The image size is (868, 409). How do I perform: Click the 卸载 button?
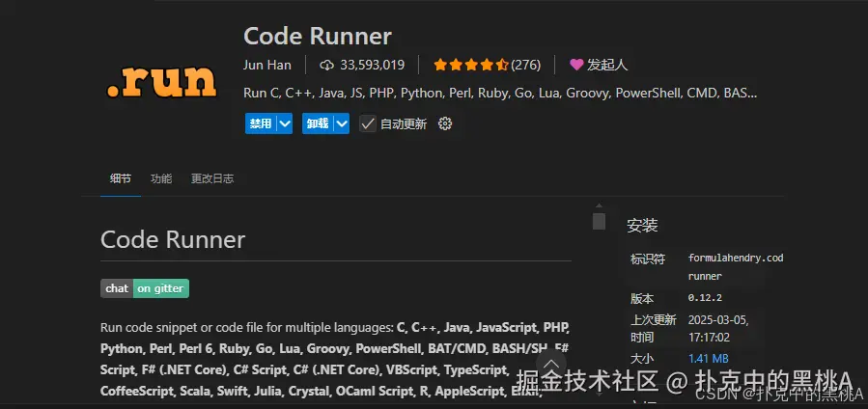pyautogui.click(x=318, y=123)
